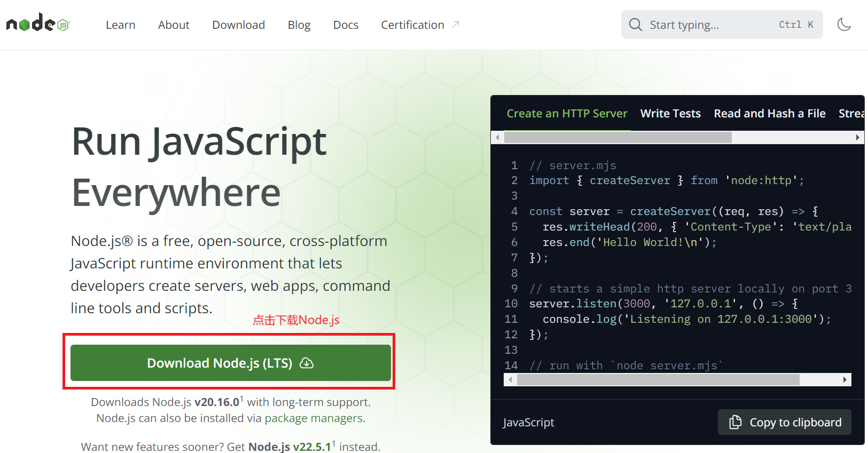Click right arrow of tabs scrollbar
The image size is (868, 453).
click(858, 138)
